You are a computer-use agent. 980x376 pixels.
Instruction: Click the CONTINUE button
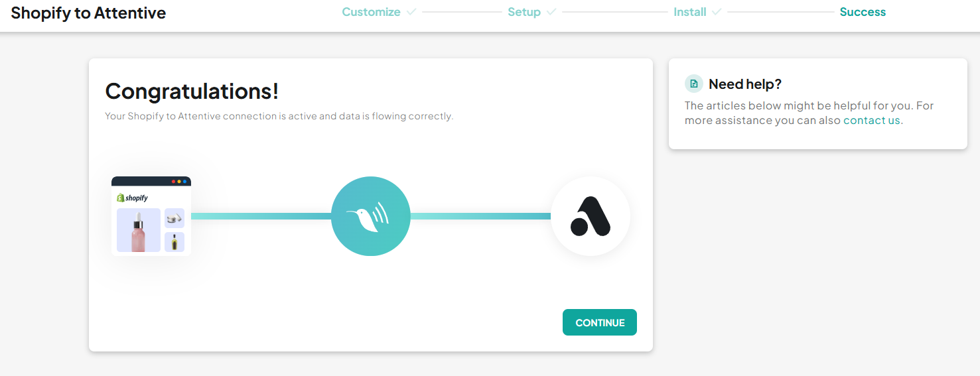pyautogui.click(x=600, y=322)
